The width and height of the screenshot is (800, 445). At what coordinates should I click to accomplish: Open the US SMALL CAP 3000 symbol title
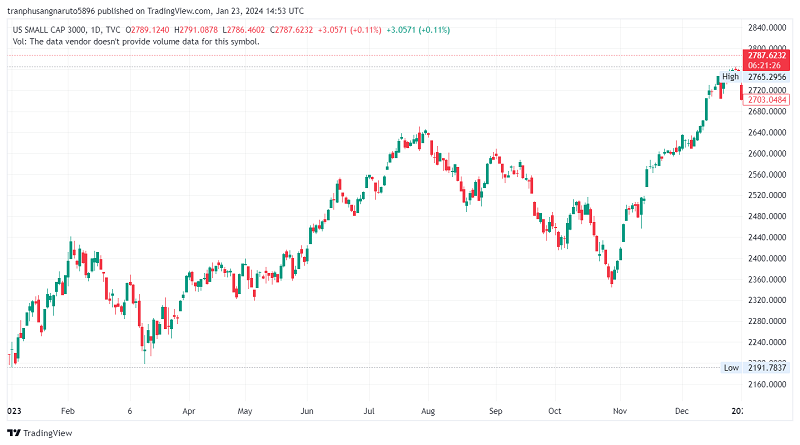coord(48,30)
